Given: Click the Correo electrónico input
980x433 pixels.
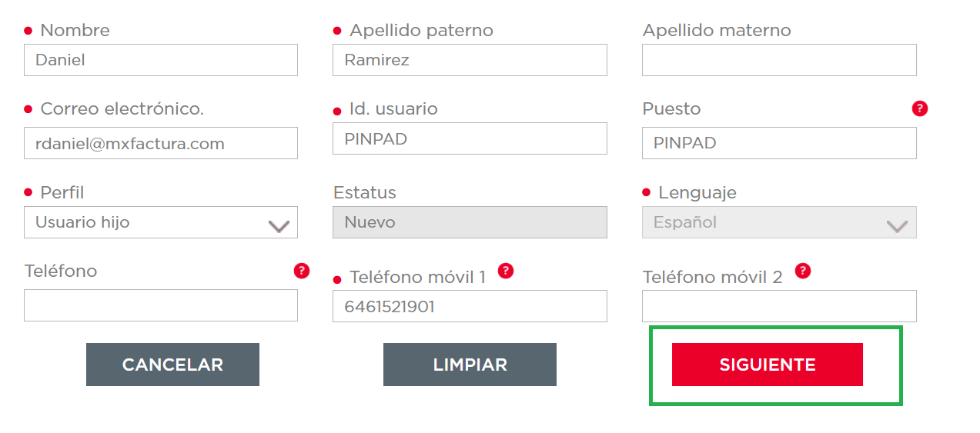Looking at the screenshot, I should (x=160, y=143).
